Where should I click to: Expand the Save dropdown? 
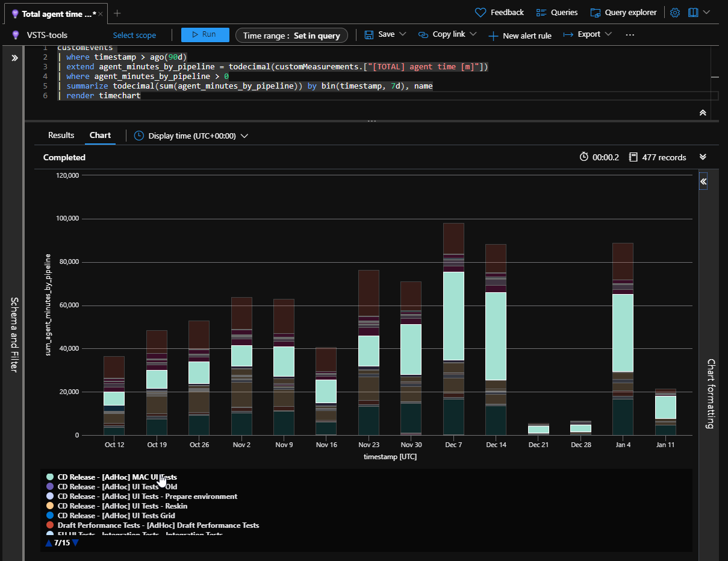[403, 34]
